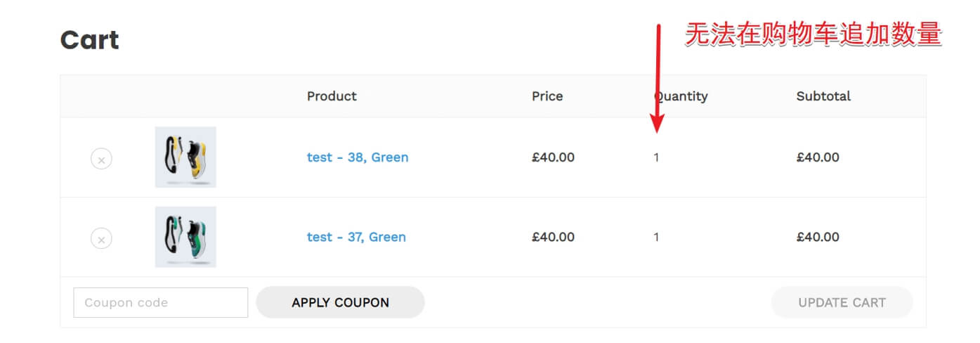Open the green shoe product thumbnail
This screenshot has width=980, height=343.
point(185,237)
